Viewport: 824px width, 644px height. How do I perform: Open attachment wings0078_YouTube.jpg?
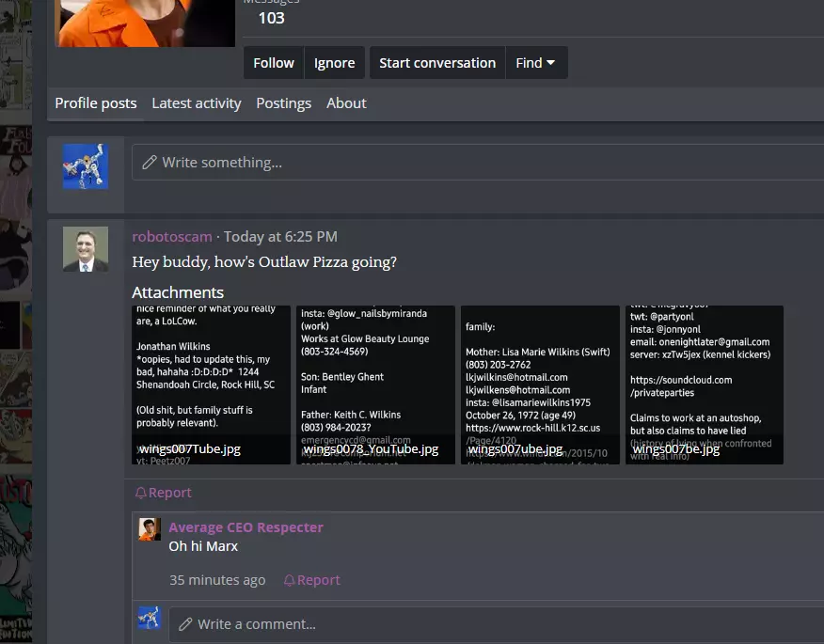point(375,385)
